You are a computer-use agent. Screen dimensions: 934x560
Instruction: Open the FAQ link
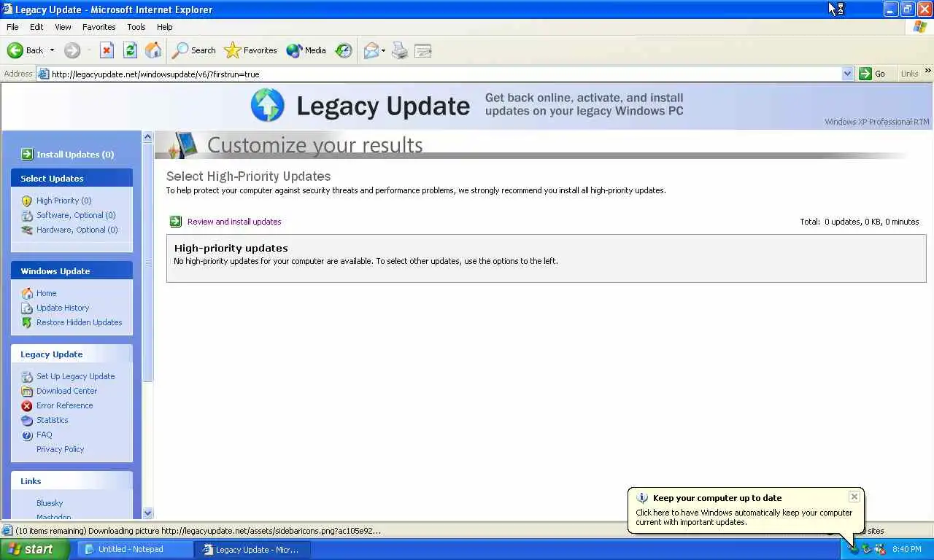coord(45,435)
